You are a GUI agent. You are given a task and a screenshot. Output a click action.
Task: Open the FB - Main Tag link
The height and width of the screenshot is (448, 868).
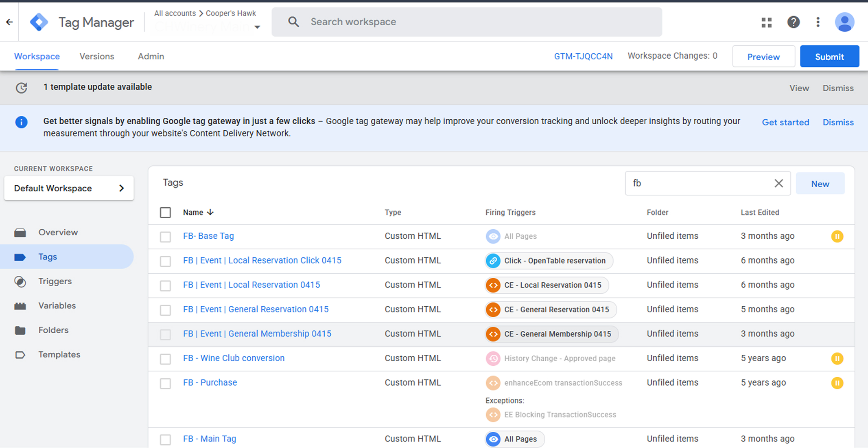210,439
